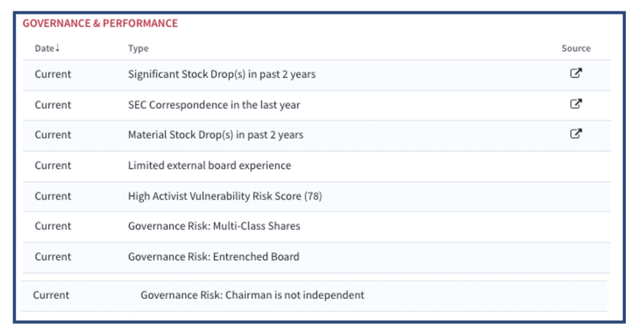The height and width of the screenshot is (336, 644).
Task: Select Governance Risk: Entrenched Board row
Action: pos(317,257)
